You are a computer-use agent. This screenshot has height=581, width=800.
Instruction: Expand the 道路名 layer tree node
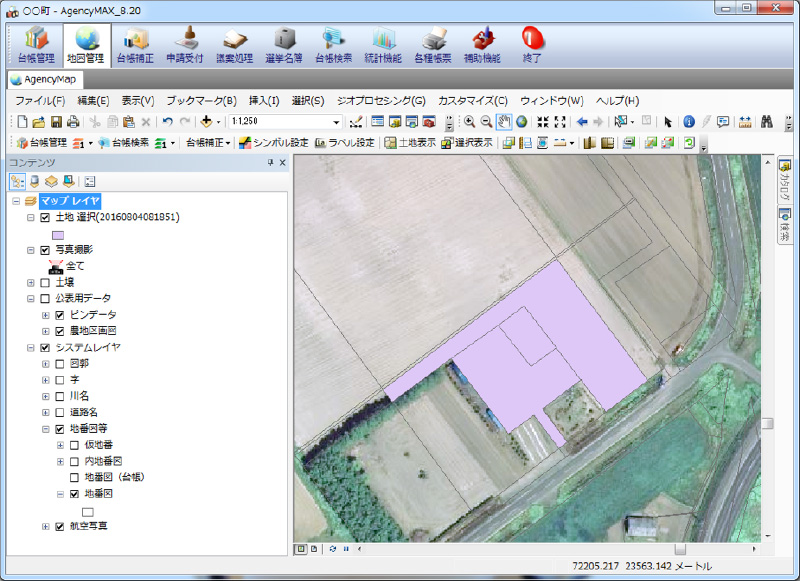pyautogui.click(x=46, y=411)
